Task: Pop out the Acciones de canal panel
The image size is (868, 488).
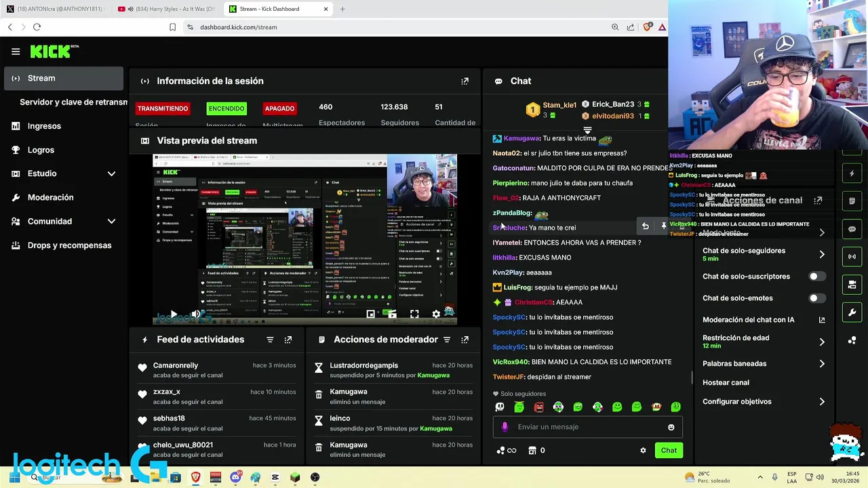Action: pos(818,200)
